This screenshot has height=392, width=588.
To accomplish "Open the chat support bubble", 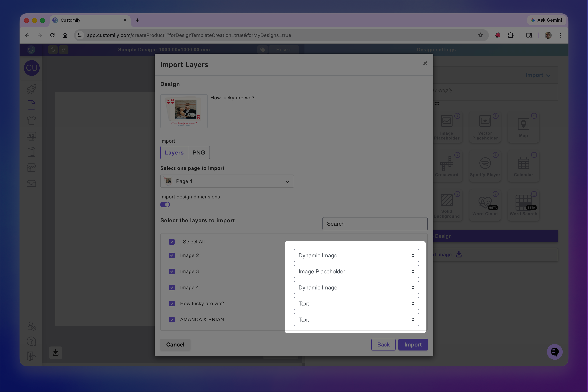I will pyautogui.click(x=554, y=352).
